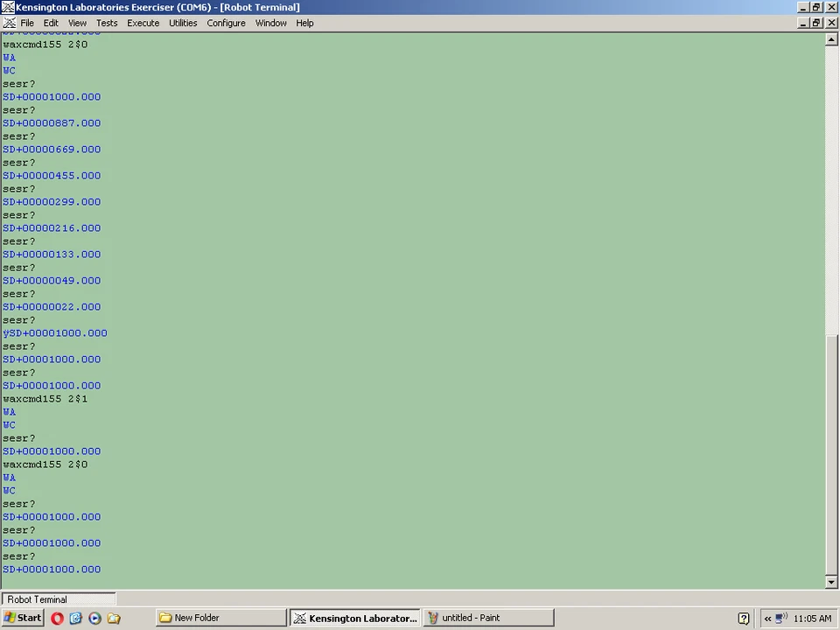Click the help question mark tray icon

click(744, 619)
